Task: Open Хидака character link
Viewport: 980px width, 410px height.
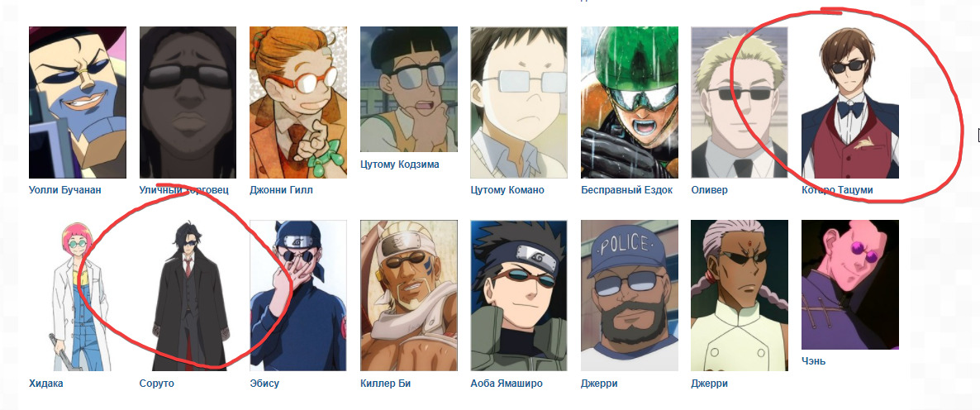Action: (45, 384)
